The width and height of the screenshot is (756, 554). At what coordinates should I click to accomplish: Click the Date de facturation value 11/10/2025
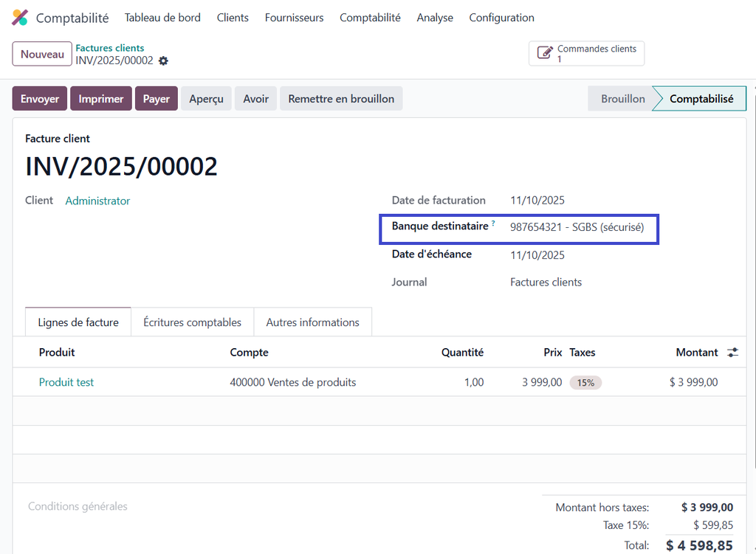tap(537, 201)
